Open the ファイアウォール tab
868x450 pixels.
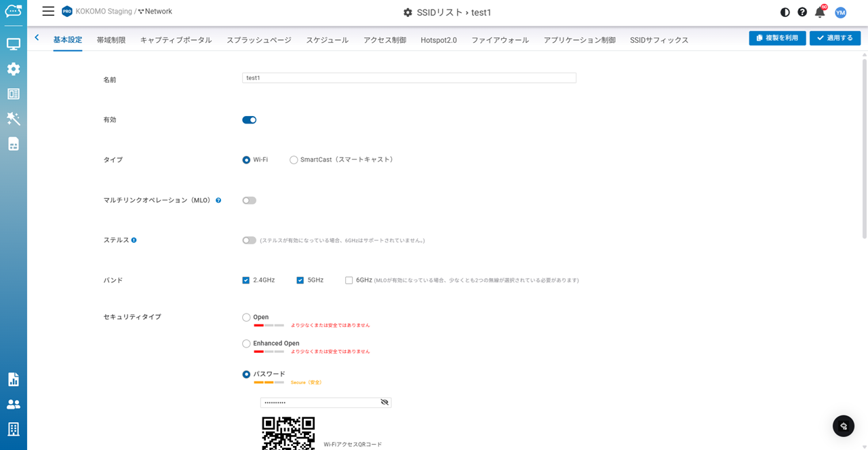500,40
